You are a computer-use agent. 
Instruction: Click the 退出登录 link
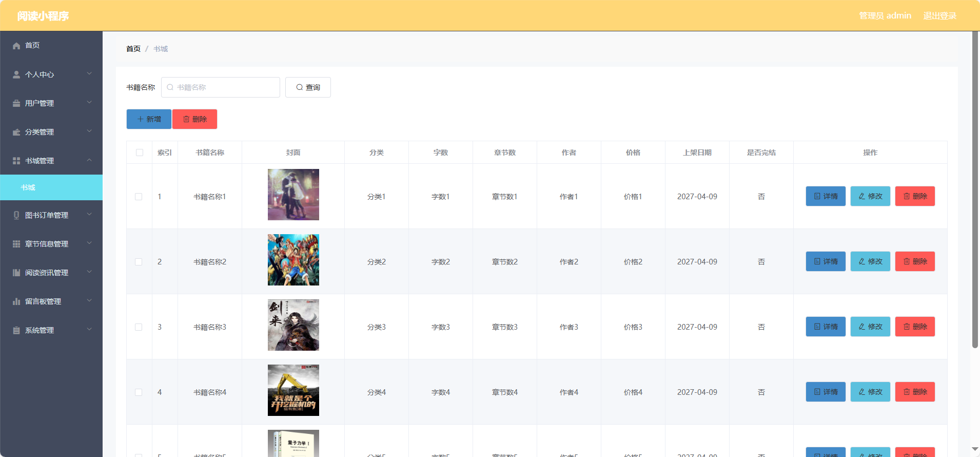pyautogui.click(x=940, y=16)
